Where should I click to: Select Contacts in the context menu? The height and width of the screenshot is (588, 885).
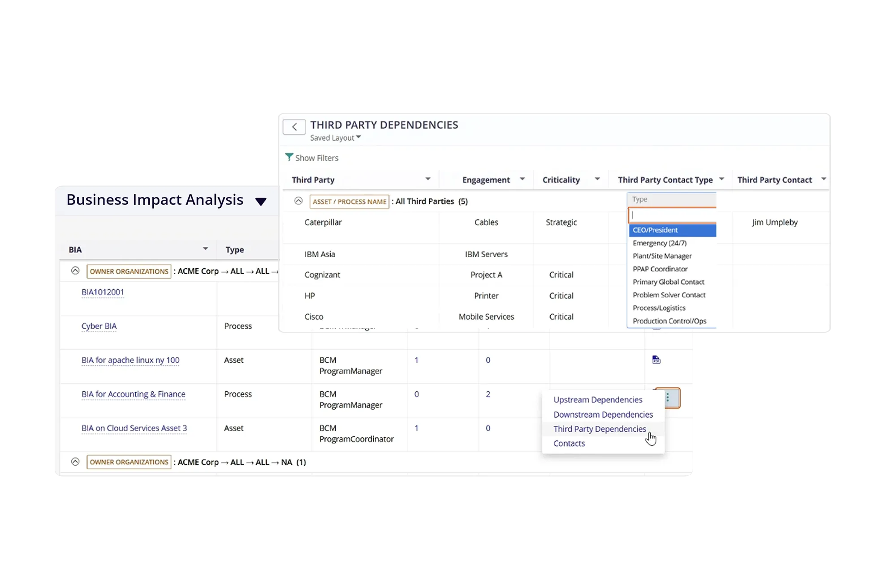(569, 443)
